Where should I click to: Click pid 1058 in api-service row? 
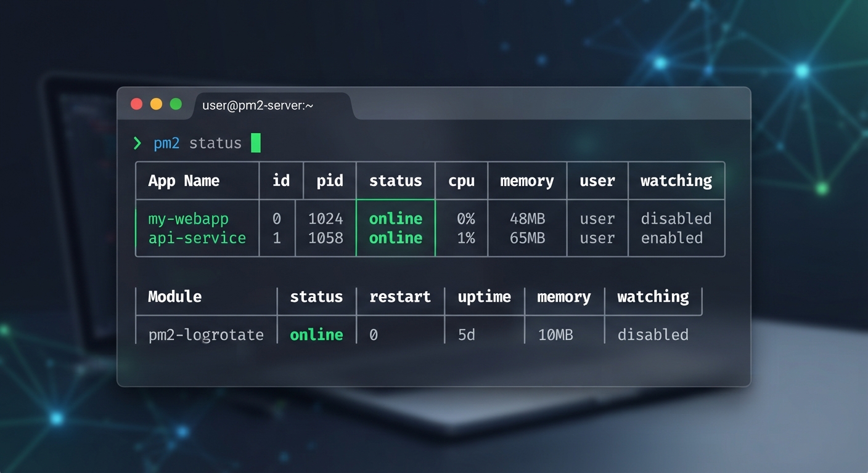(x=325, y=238)
